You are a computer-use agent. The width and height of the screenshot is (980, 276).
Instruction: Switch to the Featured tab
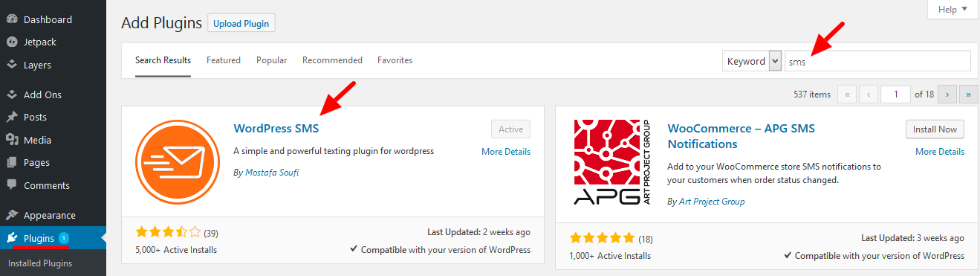tap(224, 60)
